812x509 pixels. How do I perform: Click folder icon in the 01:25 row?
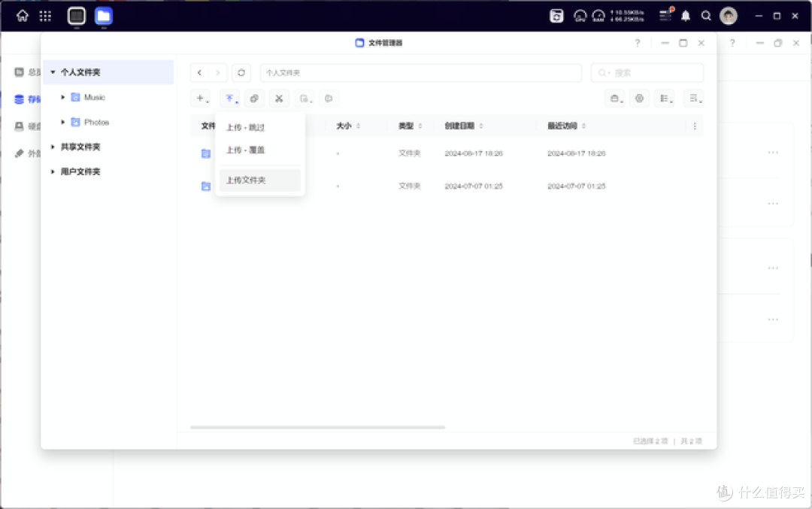click(205, 186)
